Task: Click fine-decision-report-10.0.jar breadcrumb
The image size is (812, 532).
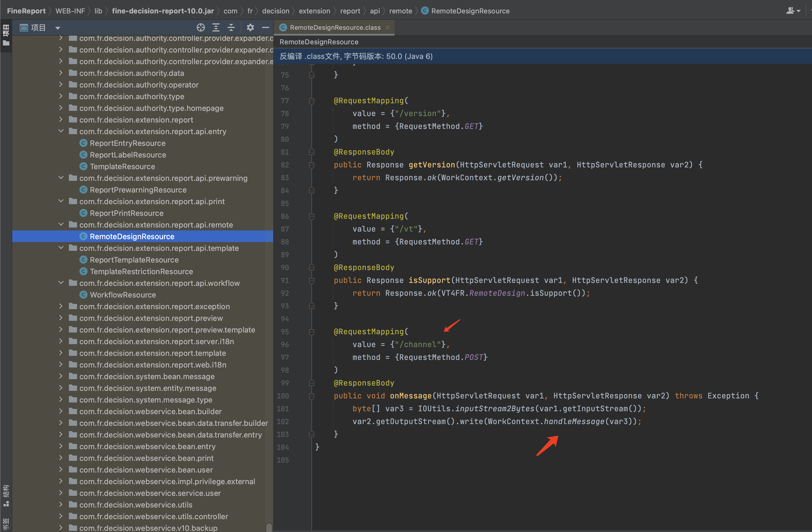Action: tap(163, 11)
